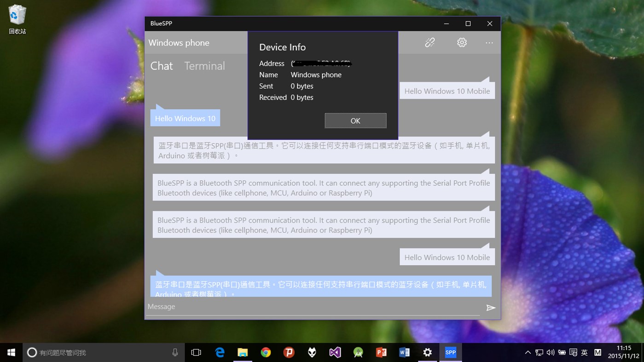Select the Chat tab
Screen dimensions: 644x362
[x=161, y=66]
